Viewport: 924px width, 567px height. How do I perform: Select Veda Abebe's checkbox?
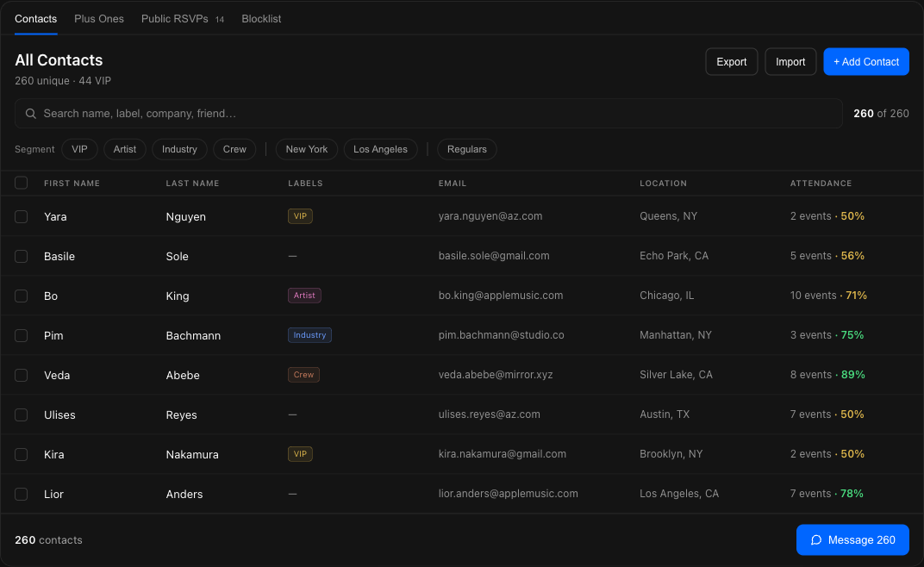[22, 375]
